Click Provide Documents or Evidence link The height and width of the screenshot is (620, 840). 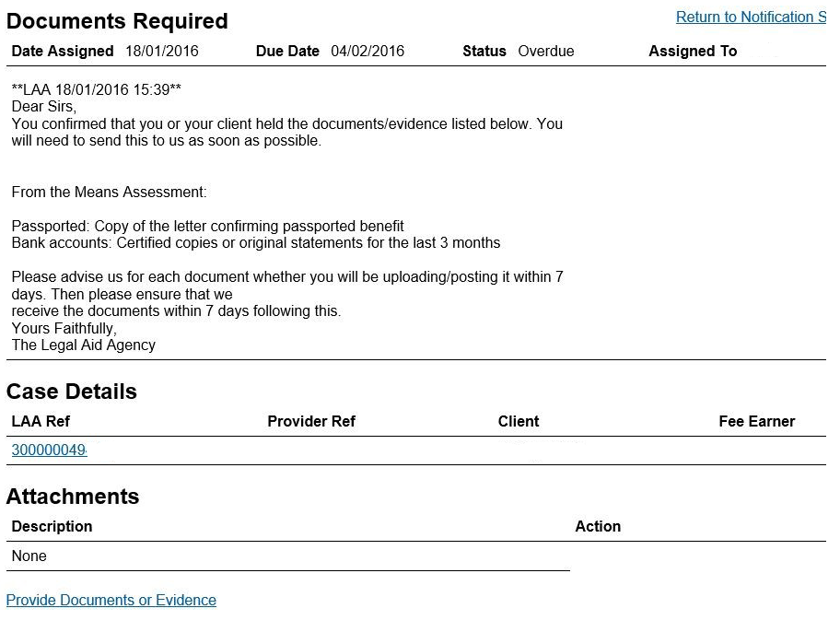pos(111,601)
